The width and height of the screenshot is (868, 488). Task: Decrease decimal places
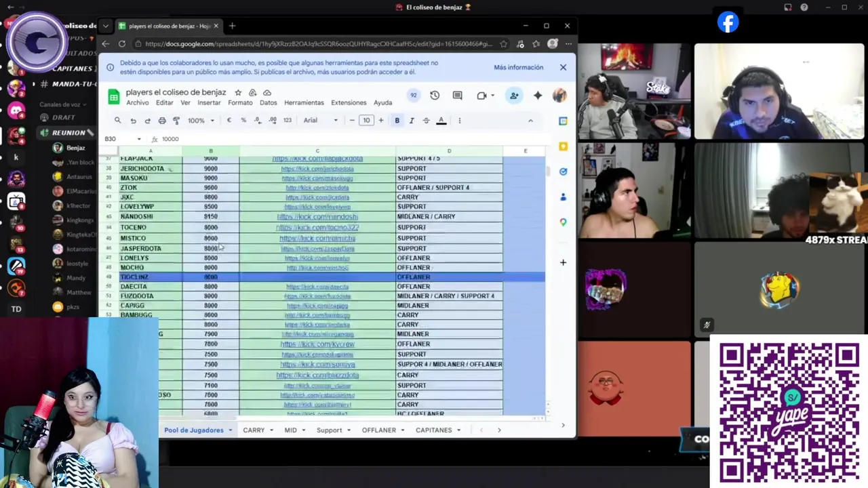tap(258, 121)
